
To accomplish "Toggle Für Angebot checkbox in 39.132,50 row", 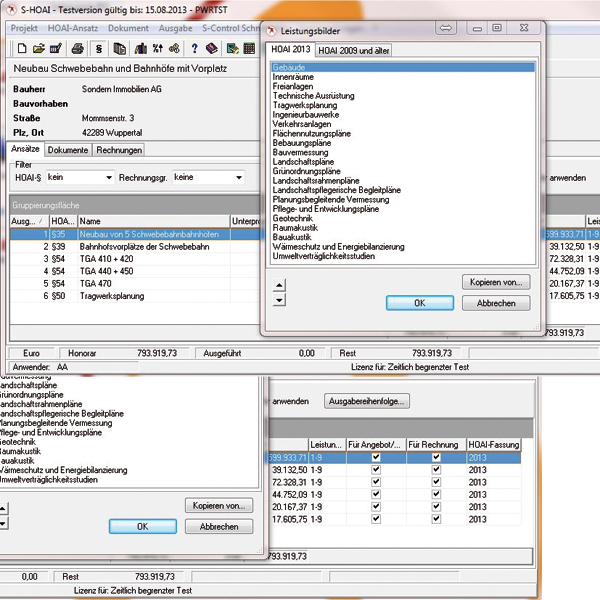I will 375,470.
